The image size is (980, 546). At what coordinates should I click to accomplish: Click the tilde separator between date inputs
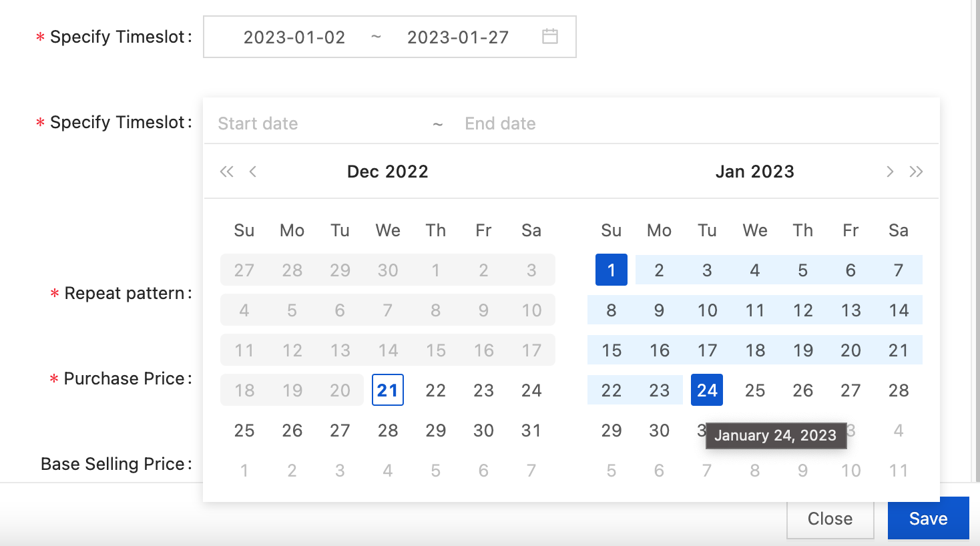click(x=438, y=123)
